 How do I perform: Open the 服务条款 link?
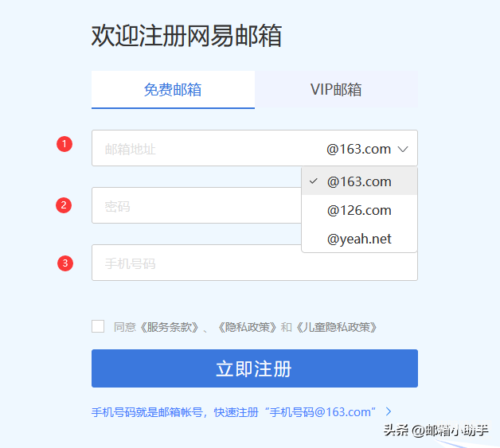click(x=170, y=327)
